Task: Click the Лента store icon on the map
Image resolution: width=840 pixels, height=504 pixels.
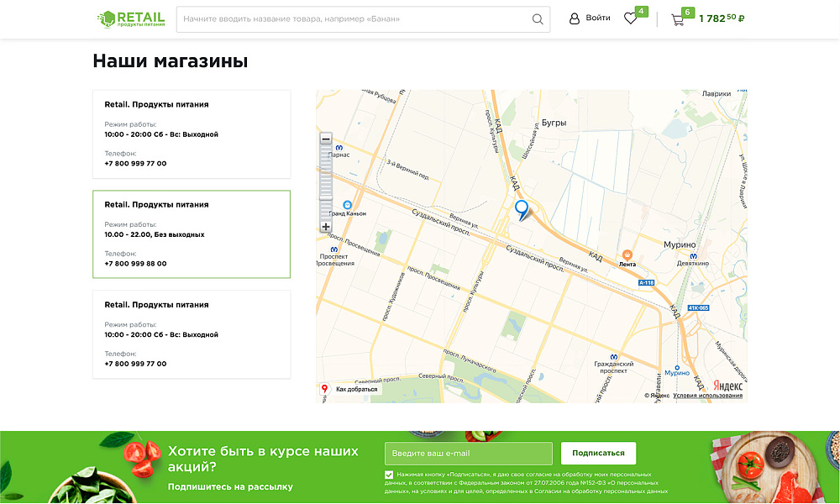Action: coord(627,253)
